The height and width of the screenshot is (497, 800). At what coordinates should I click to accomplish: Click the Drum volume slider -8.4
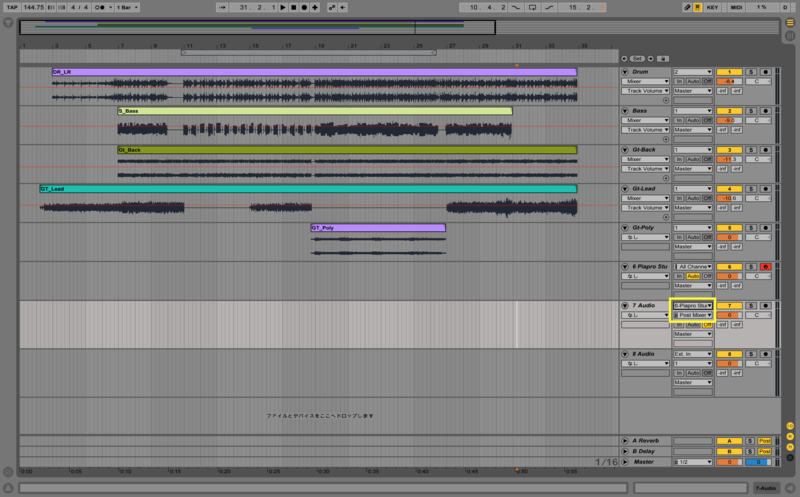729,82
